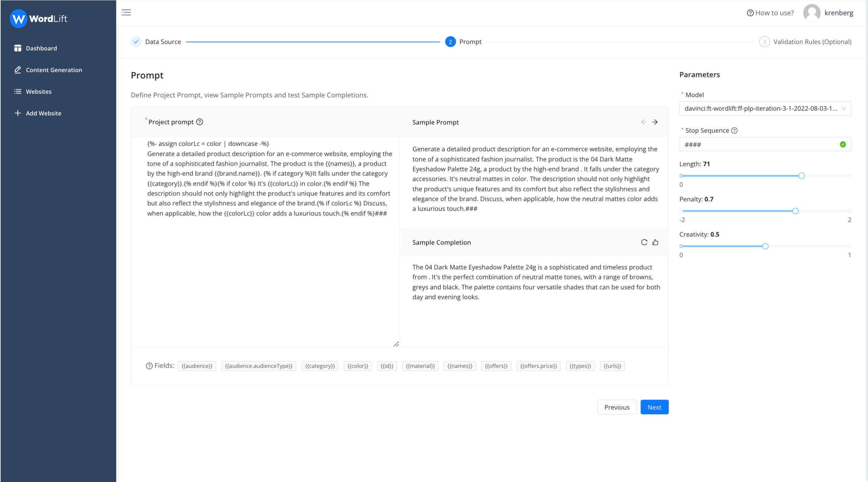Adjust the Creativity slider
868x482 pixels.
coord(765,246)
